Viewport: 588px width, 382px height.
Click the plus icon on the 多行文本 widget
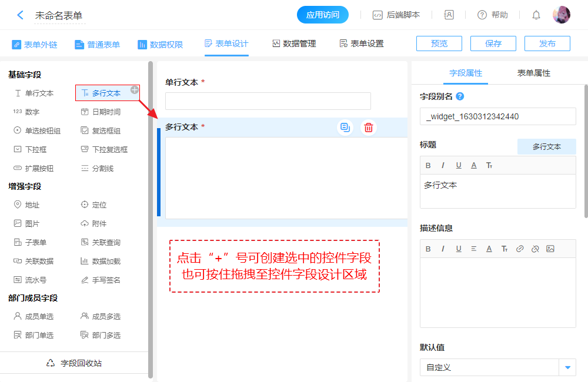point(135,89)
